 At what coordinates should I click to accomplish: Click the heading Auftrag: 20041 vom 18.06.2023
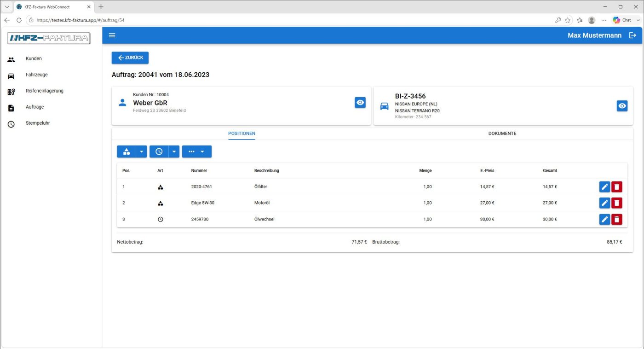[161, 75]
